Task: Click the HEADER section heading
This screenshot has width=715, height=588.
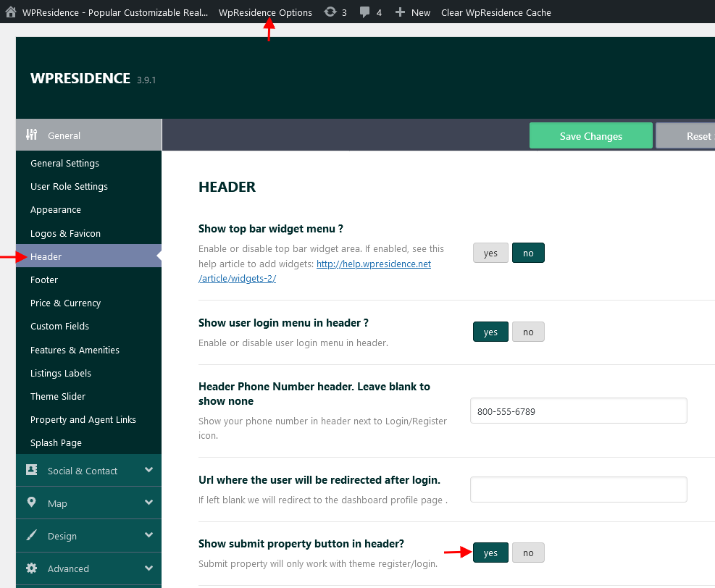Action: (227, 187)
